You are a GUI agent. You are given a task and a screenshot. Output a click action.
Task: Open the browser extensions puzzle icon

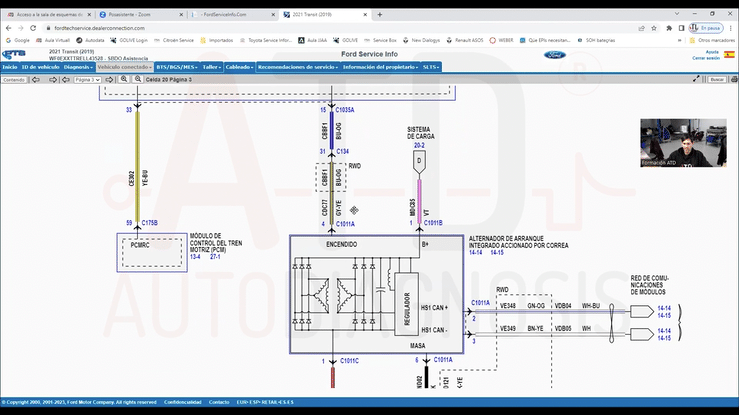coord(669,28)
